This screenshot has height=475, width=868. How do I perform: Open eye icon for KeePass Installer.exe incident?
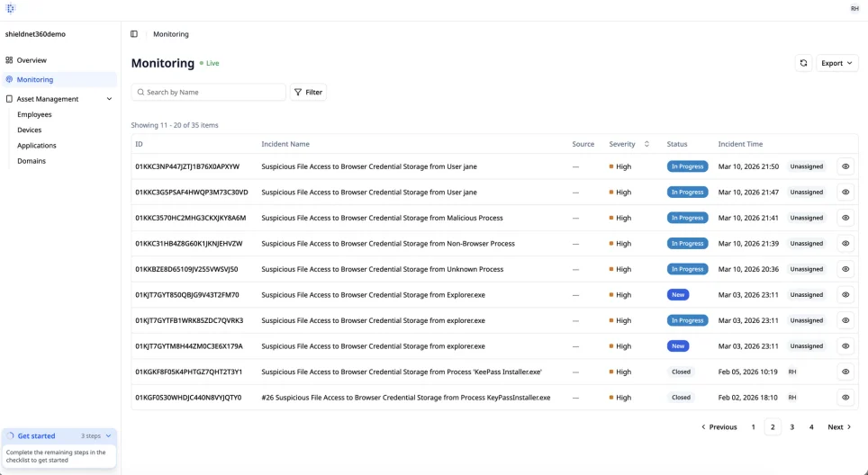845,372
